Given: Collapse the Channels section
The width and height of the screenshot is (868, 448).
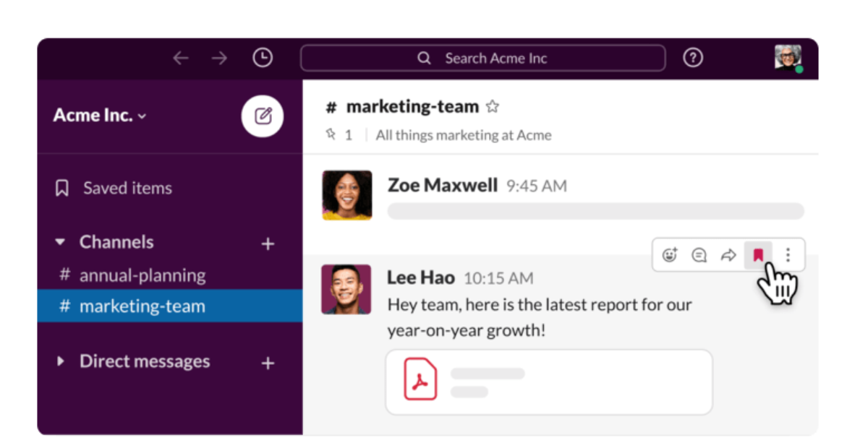Looking at the screenshot, I should click(61, 242).
